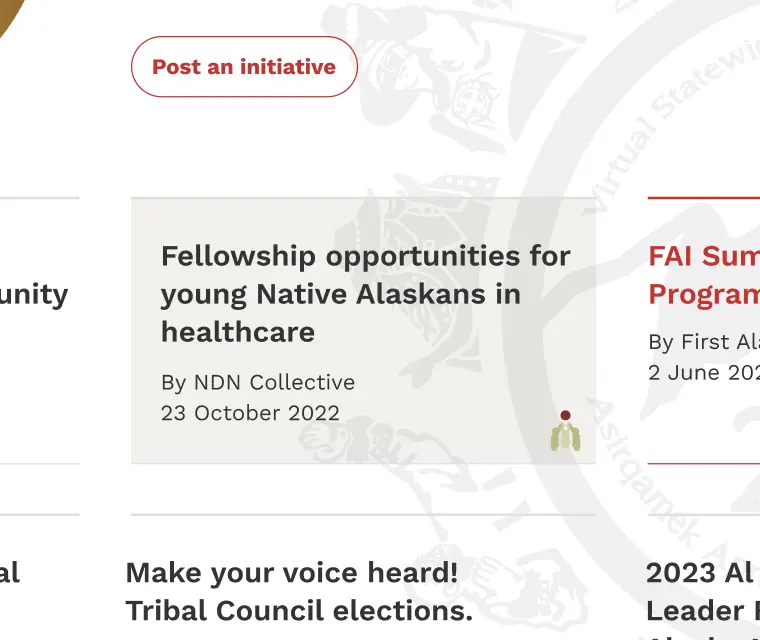Click the "Post an initiative" button

(244, 67)
